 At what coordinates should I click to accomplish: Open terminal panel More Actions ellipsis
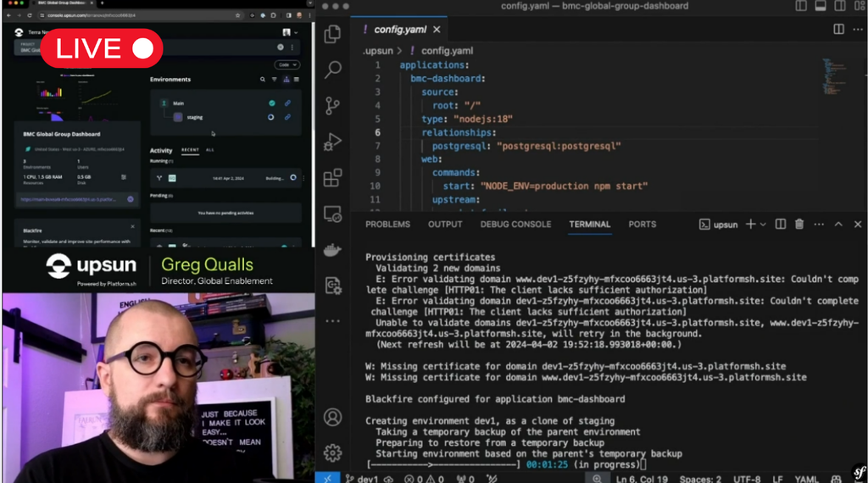(819, 224)
